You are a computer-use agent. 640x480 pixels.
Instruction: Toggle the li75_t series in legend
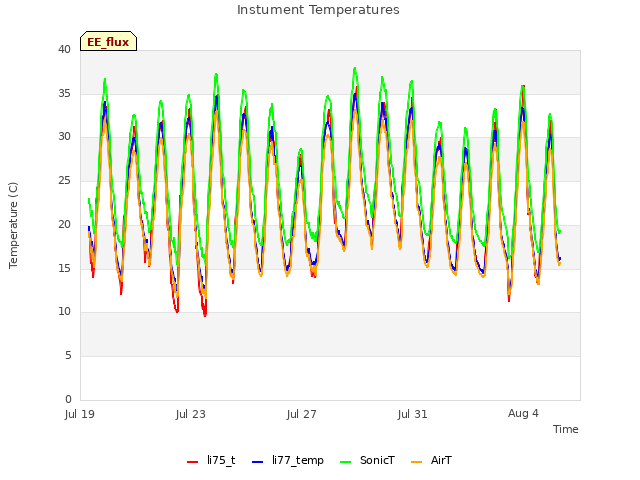coord(211,460)
